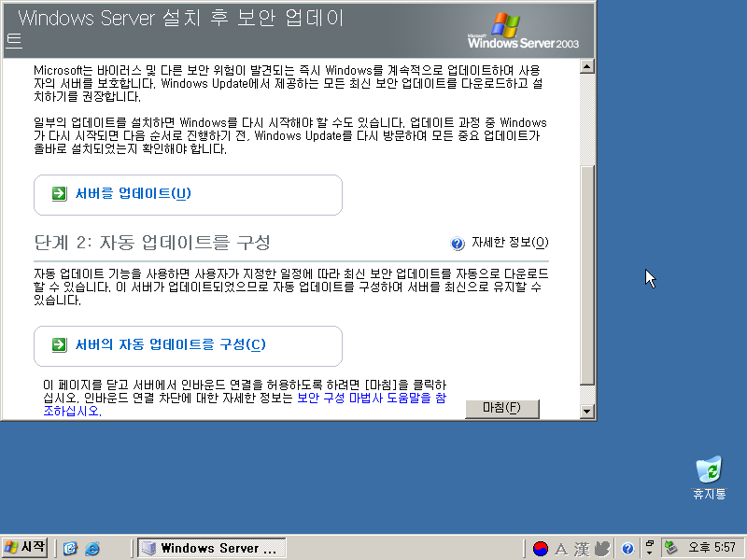Click the scrollbar down arrow
This screenshot has height=560, width=747.
tap(587, 411)
